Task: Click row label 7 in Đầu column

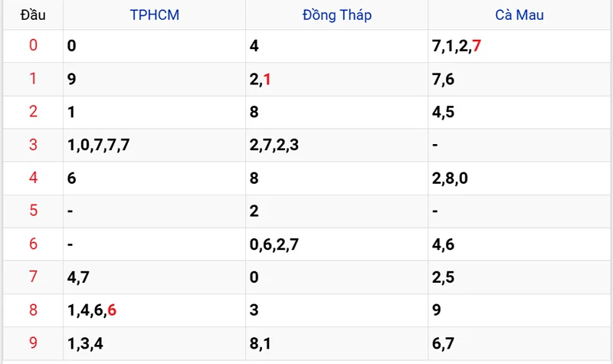Action: (33, 277)
